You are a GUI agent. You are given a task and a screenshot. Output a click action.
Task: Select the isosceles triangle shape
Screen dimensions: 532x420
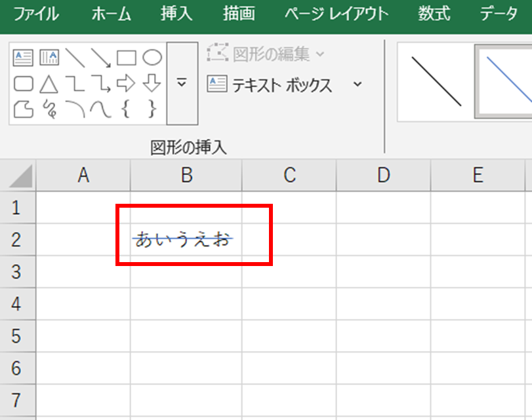point(49,84)
